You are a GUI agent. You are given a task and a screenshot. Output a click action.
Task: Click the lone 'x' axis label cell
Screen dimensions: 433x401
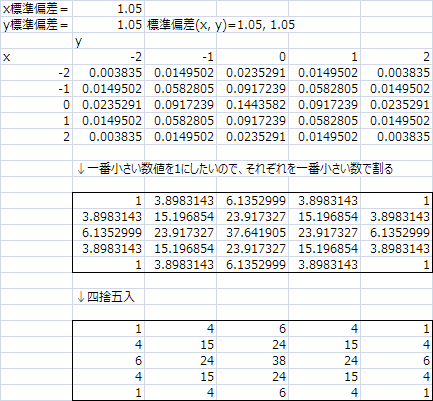click(x=36, y=57)
